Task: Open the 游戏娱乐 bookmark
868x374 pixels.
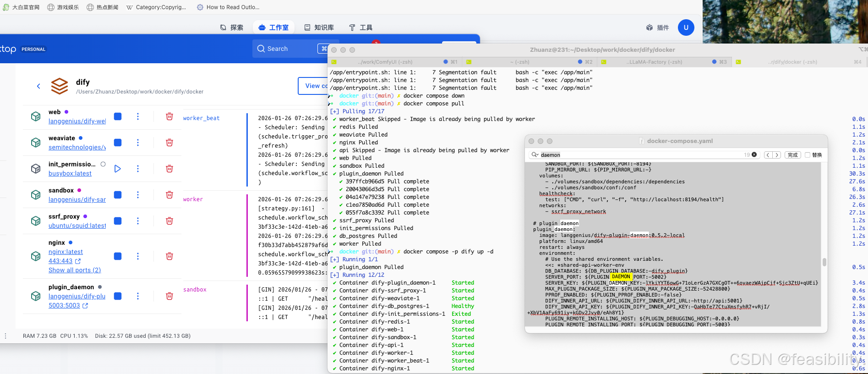Action: pos(63,7)
